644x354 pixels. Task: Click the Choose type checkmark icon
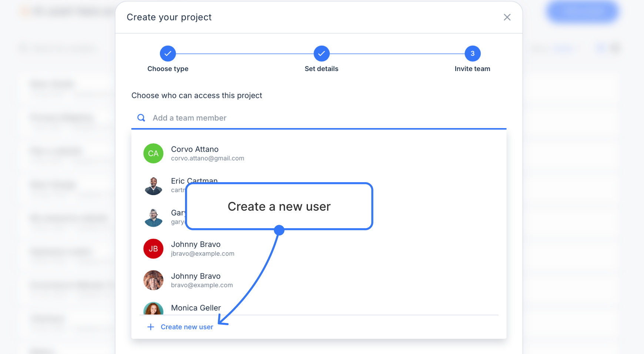(x=168, y=53)
